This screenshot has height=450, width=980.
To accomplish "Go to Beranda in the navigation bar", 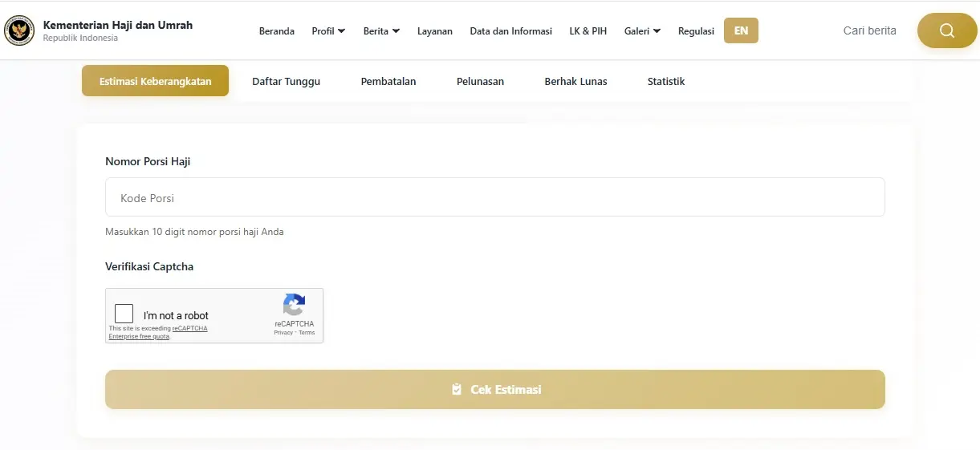I will (x=277, y=31).
